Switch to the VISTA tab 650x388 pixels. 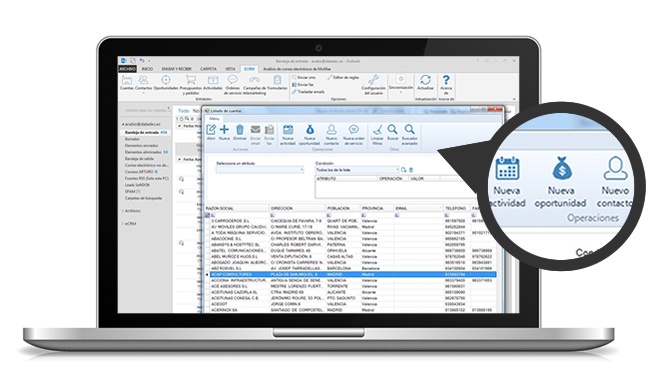230,69
